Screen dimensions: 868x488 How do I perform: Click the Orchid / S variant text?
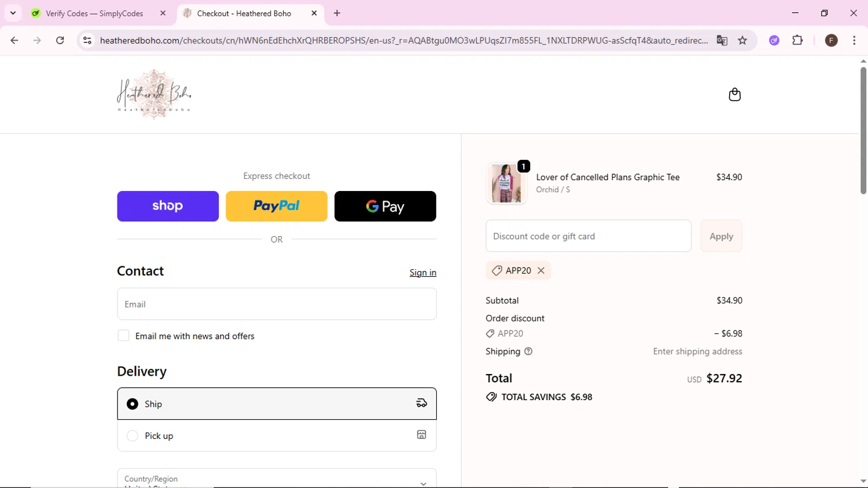(x=553, y=190)
